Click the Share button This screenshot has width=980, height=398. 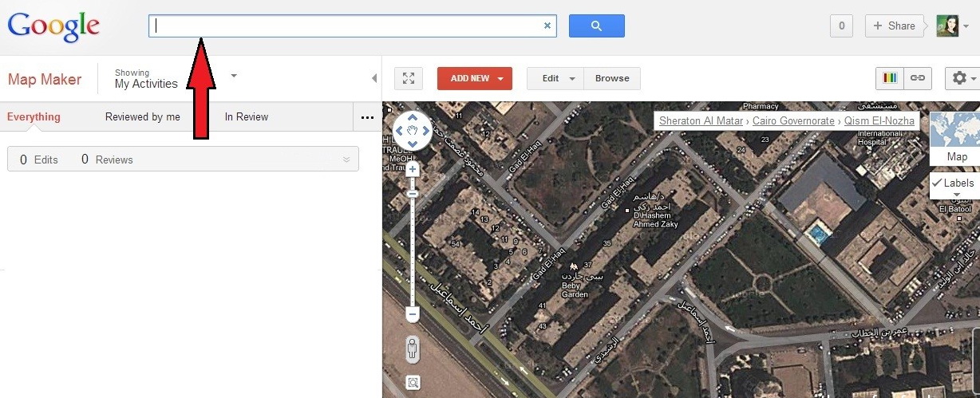[894, 26]
